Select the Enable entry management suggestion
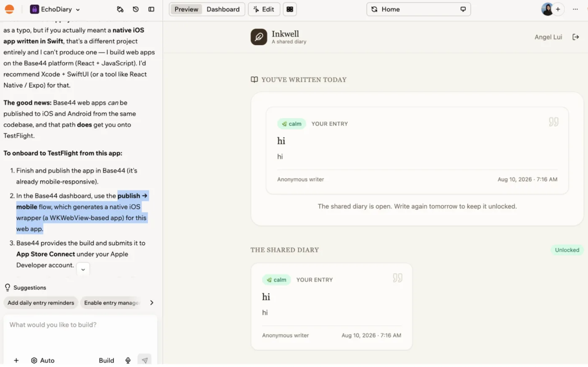Viewport: 588px width, 367px height. (x=112, y=303)
